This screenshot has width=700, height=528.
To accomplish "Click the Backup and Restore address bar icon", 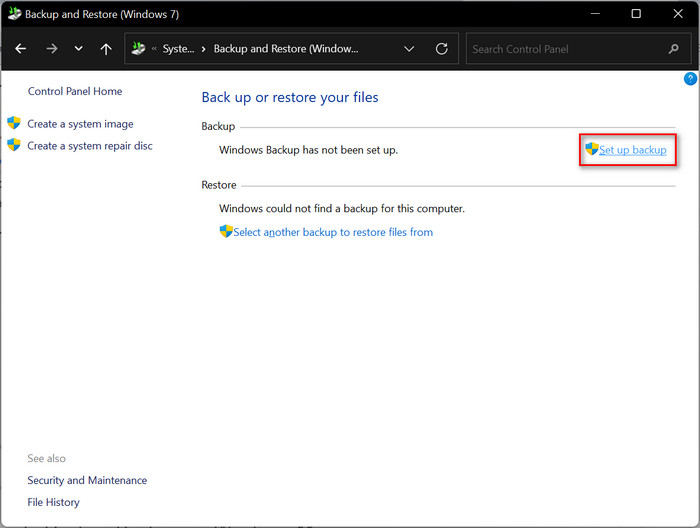I will pyautogui.click(x=138, y=48).
